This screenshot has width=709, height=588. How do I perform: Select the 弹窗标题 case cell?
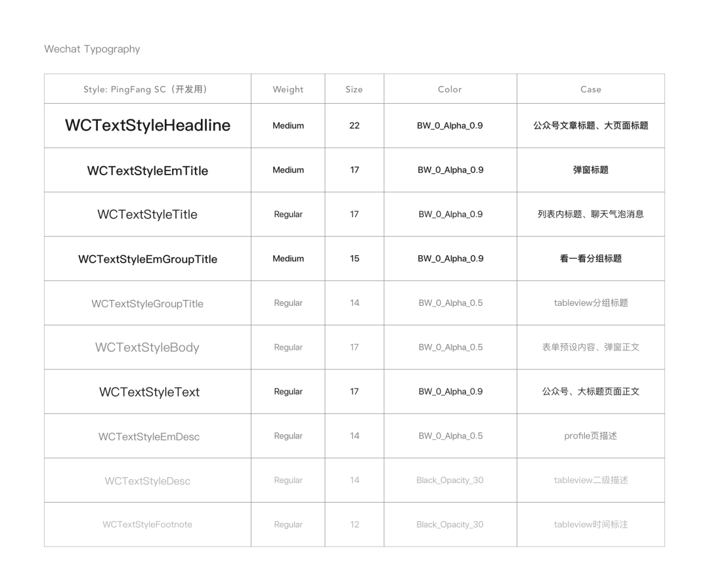pyautogui.click(x=591, y=170)
